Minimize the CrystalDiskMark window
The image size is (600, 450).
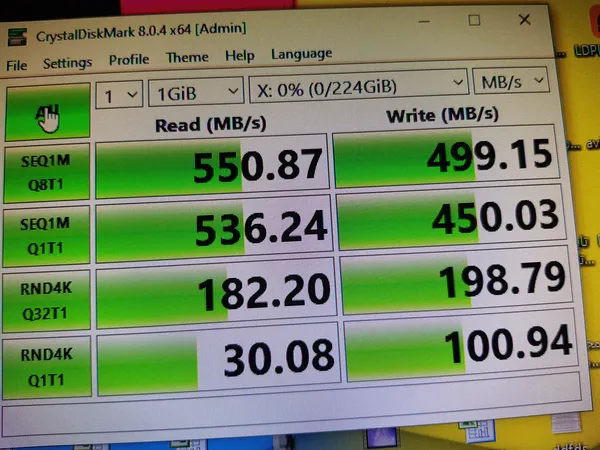[424, 22]
